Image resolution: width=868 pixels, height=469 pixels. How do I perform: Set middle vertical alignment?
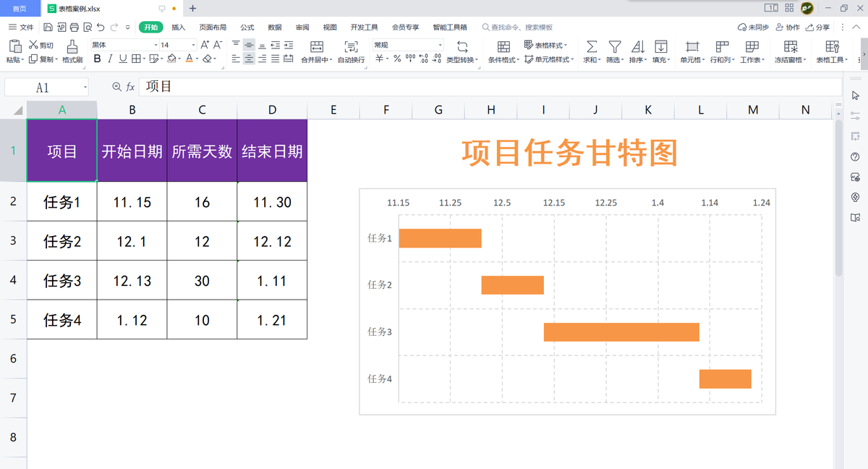click(x=249, y=45)
